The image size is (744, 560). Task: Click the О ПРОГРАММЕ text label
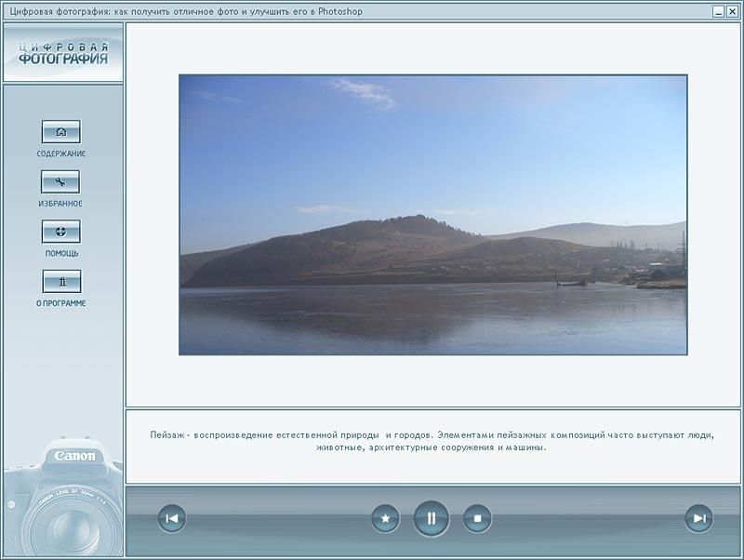[x=61, y=303]
